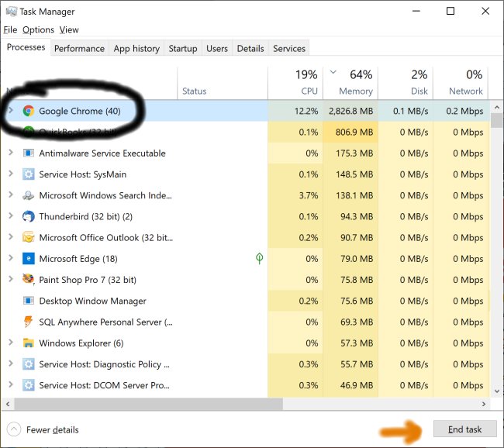Click the horizontal scrollbar left arrow
Screen dimensions: 504x448
[8, 404]
